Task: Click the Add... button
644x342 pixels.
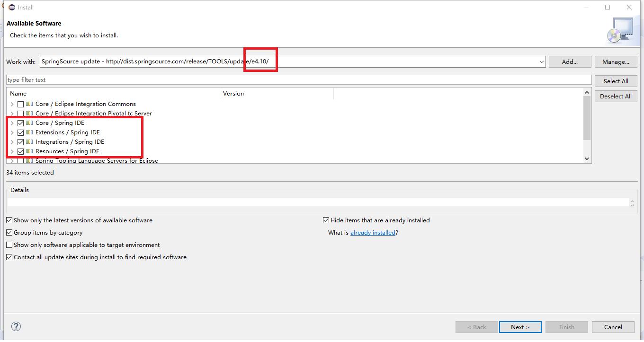Action: click(570, 61)
